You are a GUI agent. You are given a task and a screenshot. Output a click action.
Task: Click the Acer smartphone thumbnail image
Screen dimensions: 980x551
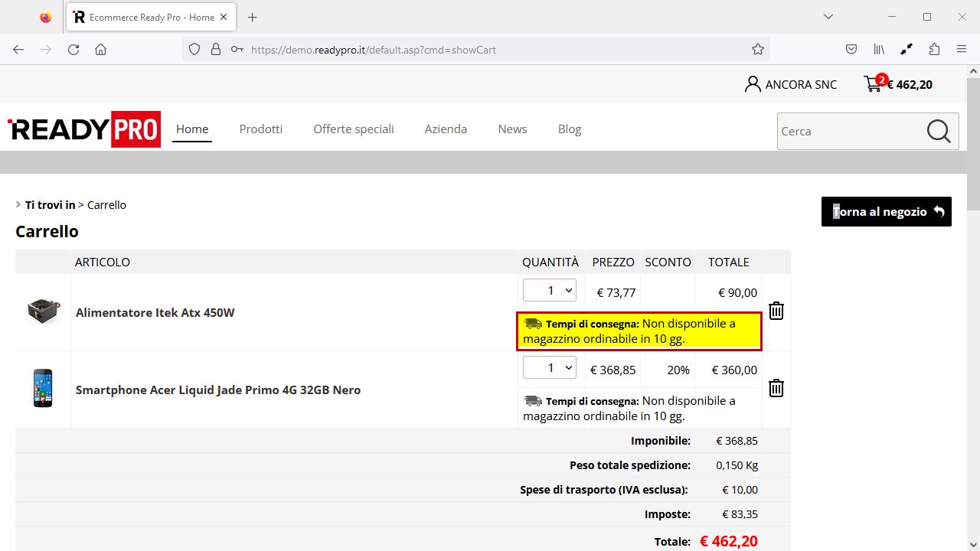(43, 388)
